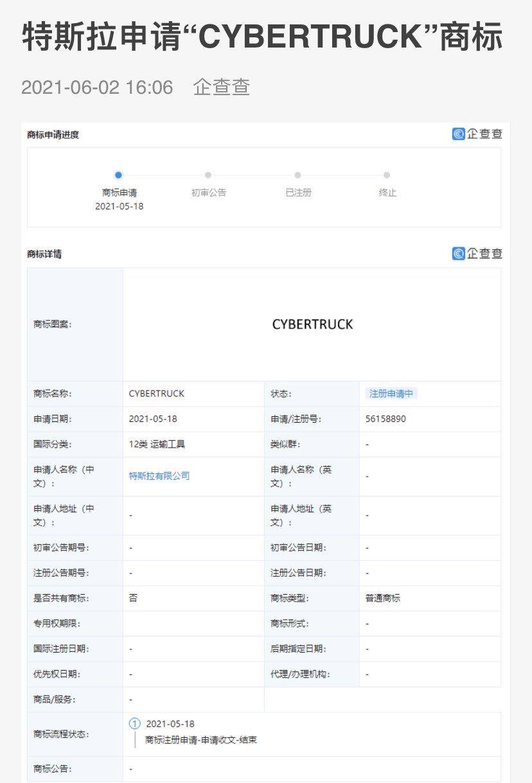532x783 pixels.
Task: Click the 优先权日期 label
Action: coord(57,674)
